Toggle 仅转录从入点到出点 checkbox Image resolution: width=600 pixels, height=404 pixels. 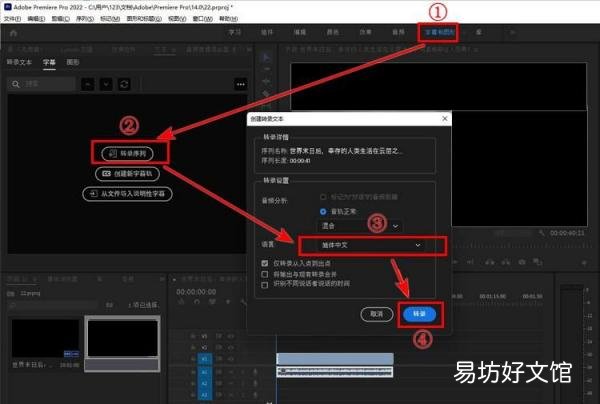click(264, 263)
